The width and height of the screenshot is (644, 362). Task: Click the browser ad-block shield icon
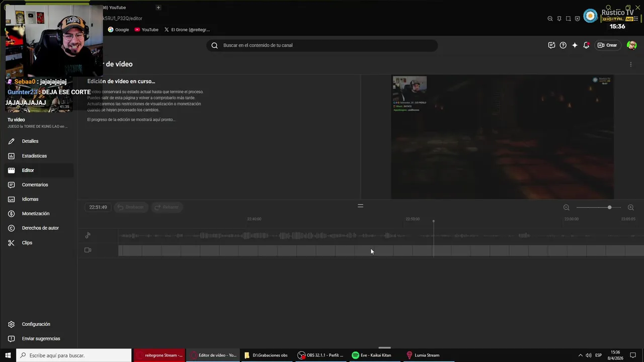point(577,19)
